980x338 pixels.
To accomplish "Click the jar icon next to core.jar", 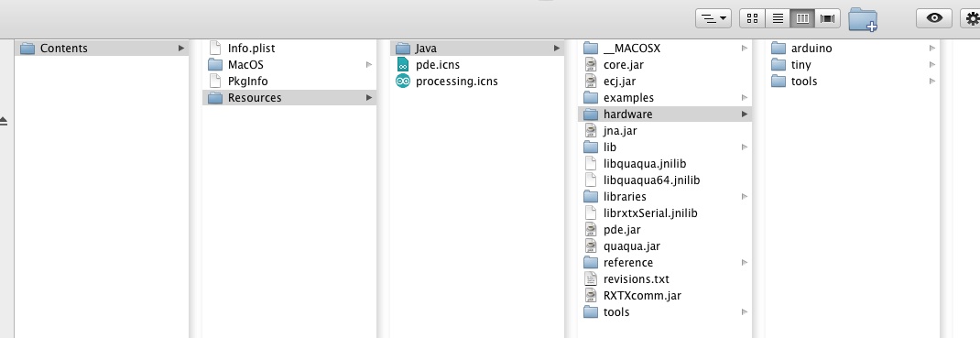I will (x=591, y=64).
